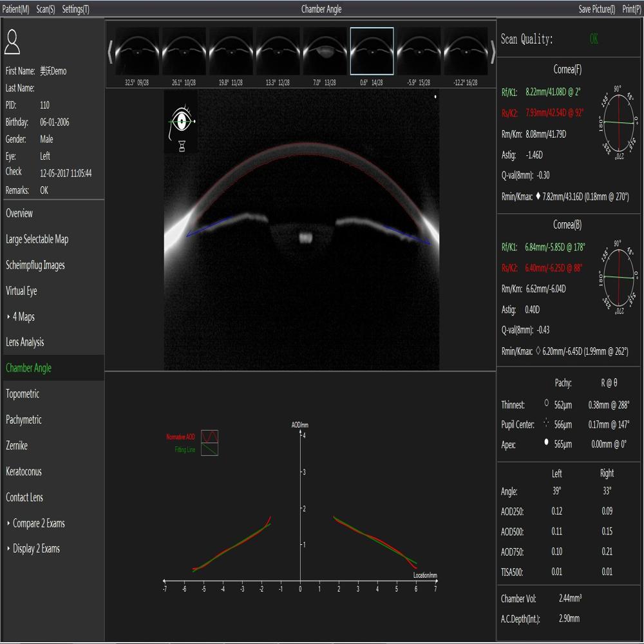Select scan thumbnail 16/28
644x644 pixels.
pos(466,51)
